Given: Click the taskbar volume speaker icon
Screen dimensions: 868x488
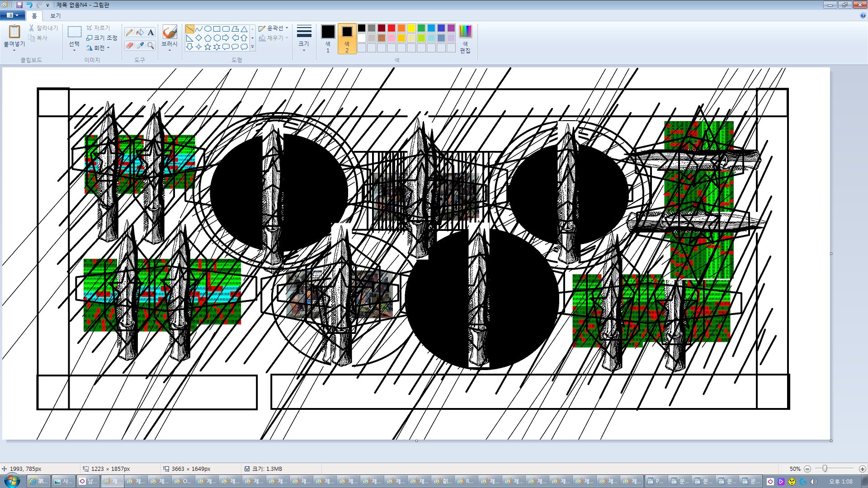Looking at the screenshot, I should click(x=814, y=482).
